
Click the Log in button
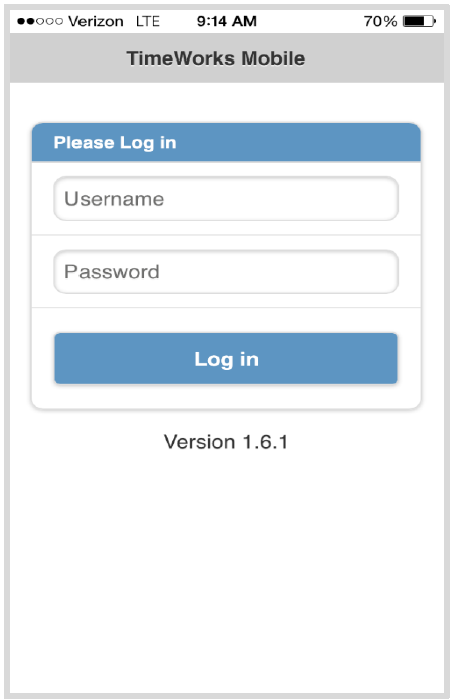pyautogui.click(x=226, y=358)
